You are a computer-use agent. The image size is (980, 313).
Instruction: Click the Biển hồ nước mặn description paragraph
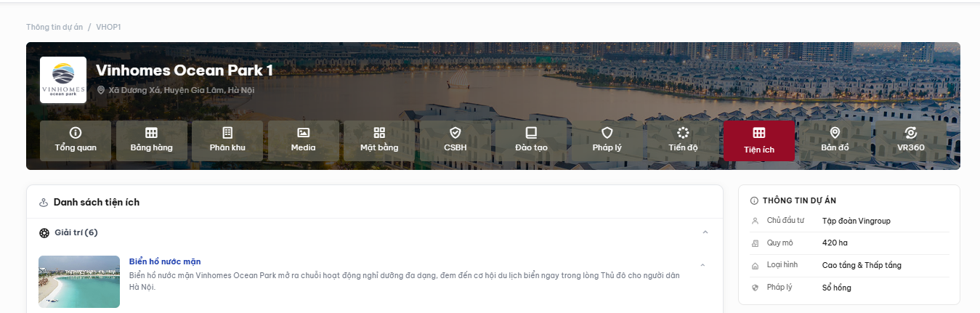tap(405, 281)
